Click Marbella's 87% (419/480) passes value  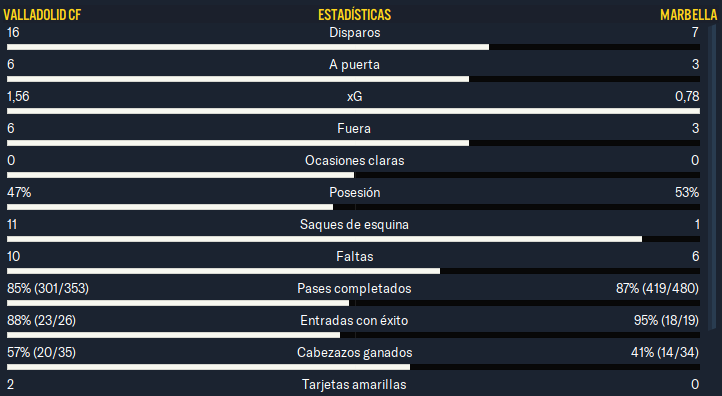[657, 288]
